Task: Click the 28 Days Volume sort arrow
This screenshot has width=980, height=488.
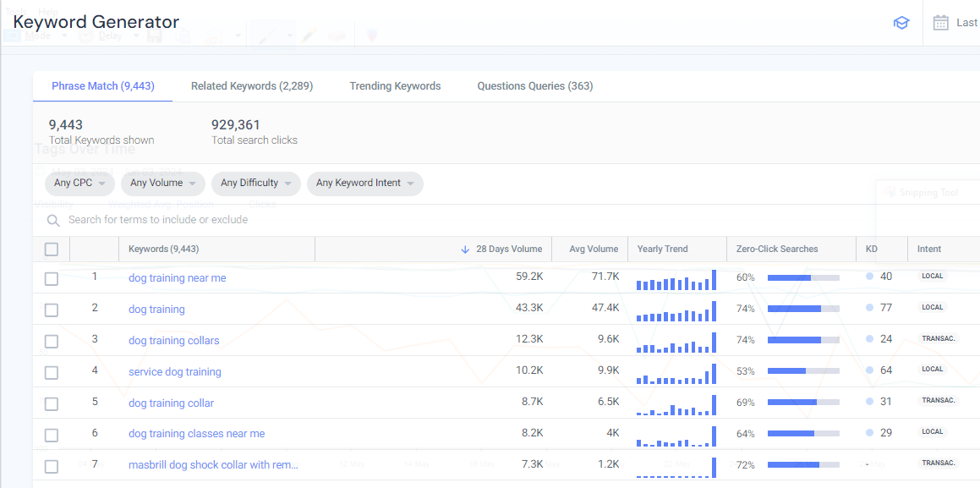Action: point(465,249)
